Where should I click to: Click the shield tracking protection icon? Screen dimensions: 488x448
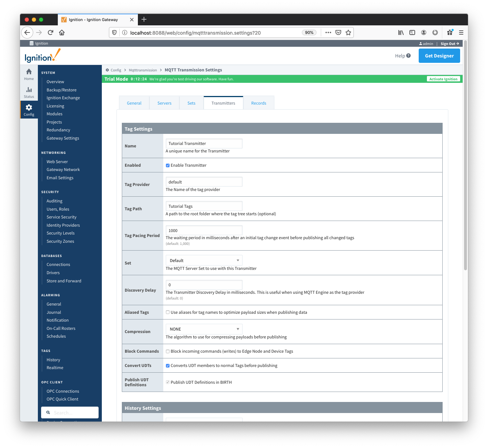click(x=114, y=32)
